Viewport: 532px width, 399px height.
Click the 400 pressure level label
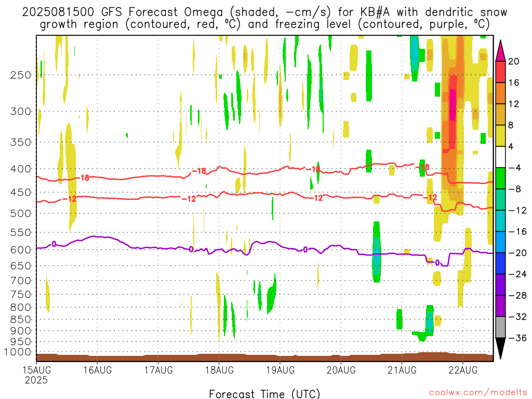click(x=21, y=169)
